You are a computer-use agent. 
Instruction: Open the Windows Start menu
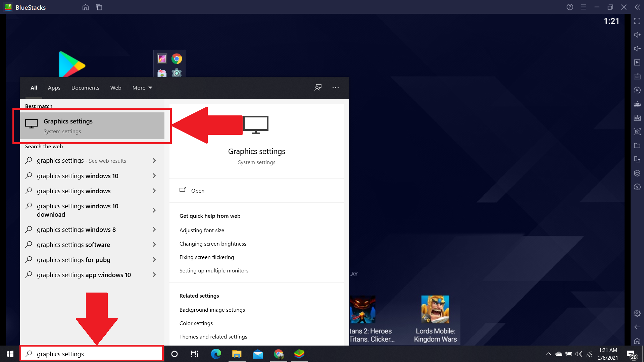(10, 354)
